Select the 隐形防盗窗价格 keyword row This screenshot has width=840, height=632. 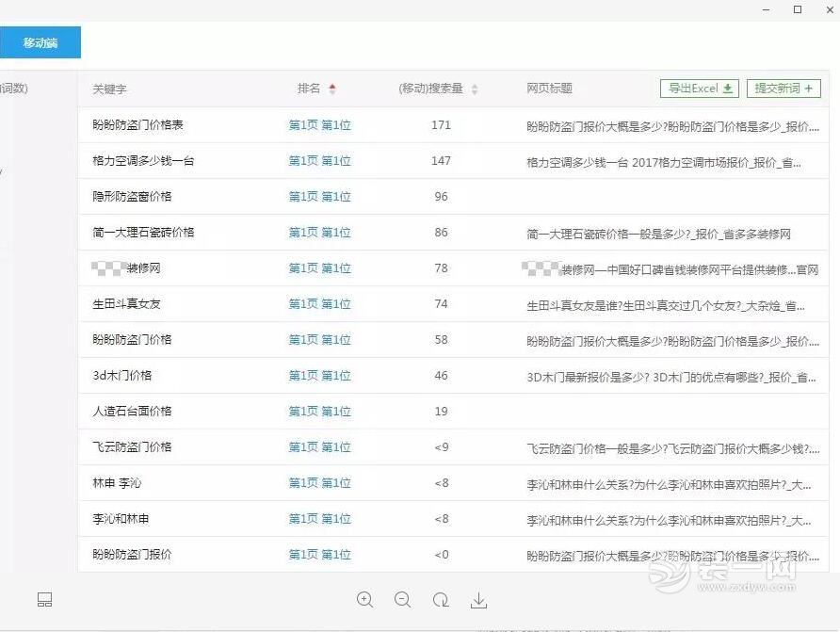[x=132, y=196]
